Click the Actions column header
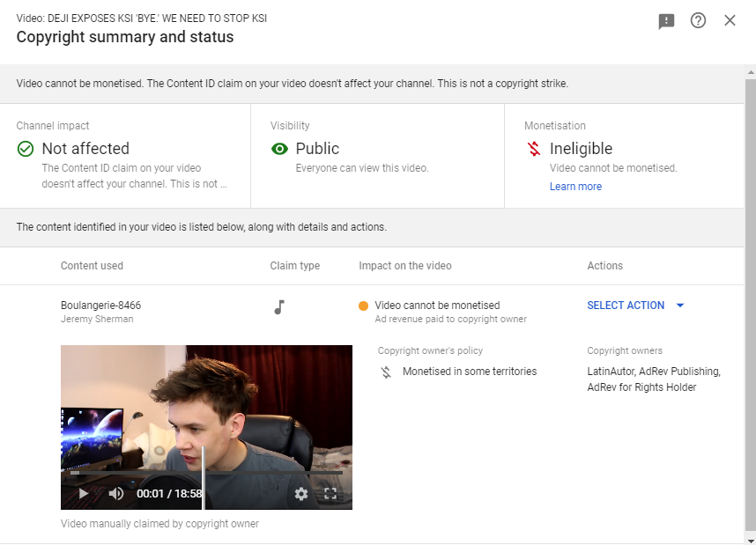 [x=604, y=266]
